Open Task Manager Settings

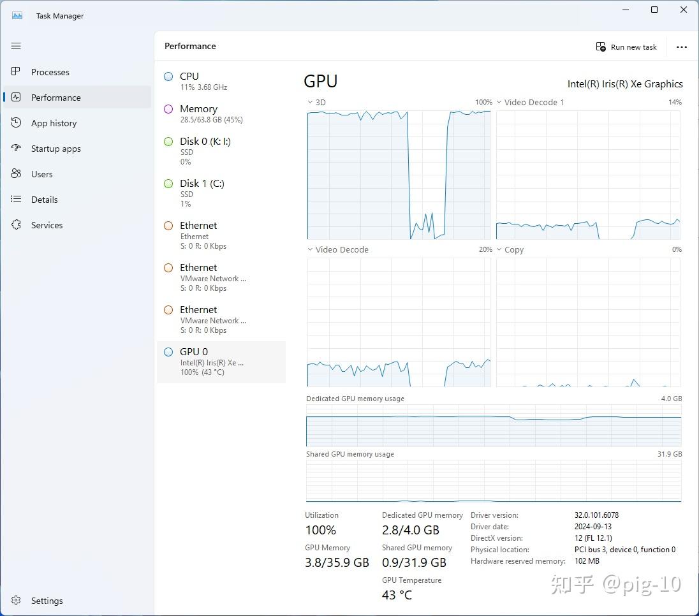46,601
